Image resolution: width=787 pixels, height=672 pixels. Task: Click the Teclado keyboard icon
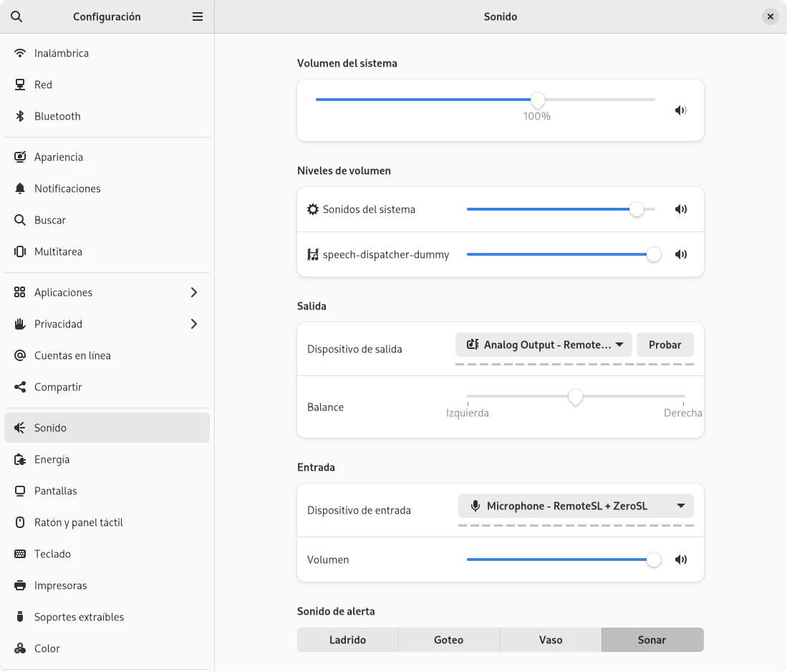(x=20, y=554)
